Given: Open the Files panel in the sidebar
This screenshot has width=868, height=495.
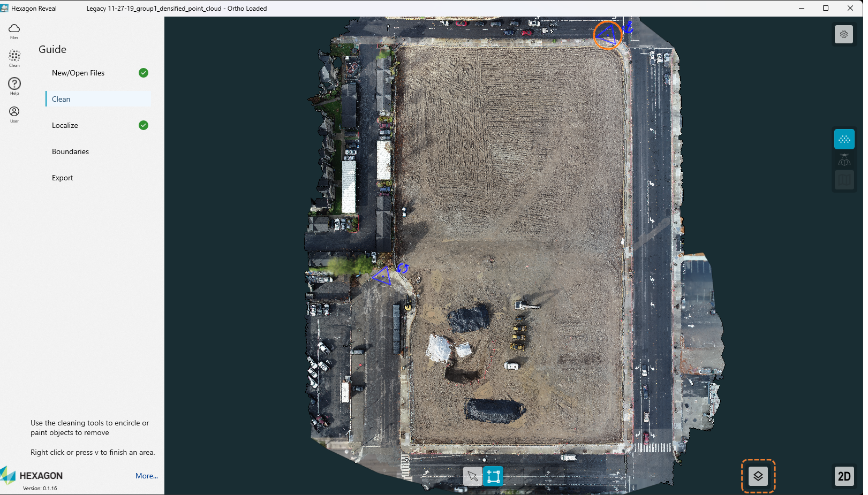Looking at the screenshot, I should 14,31.
